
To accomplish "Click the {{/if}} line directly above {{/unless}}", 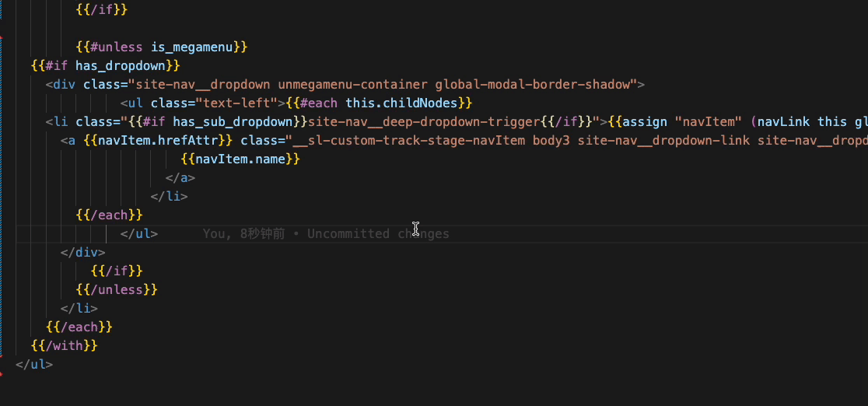I will (117, 271).
